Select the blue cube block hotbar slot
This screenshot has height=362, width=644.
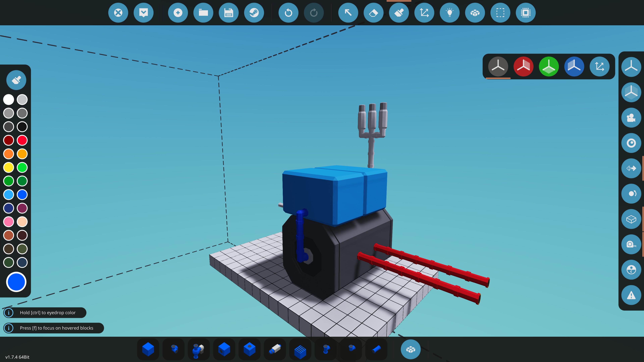(x=148, y=349)
